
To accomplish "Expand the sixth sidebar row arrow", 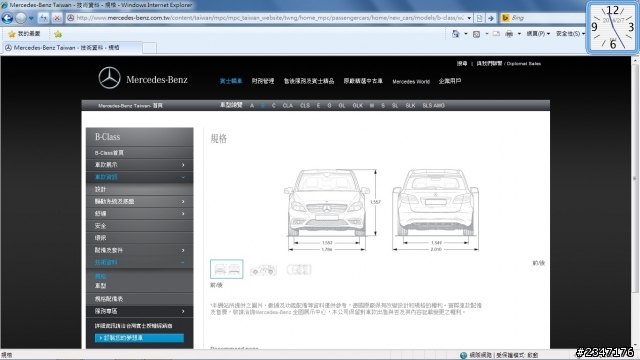I will point(183,214).
